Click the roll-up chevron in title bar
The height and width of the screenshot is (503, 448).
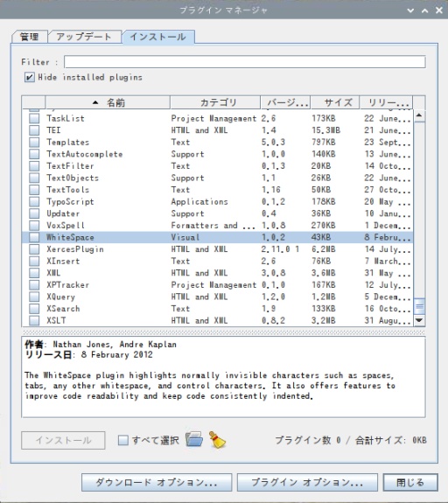pos(424,10)
